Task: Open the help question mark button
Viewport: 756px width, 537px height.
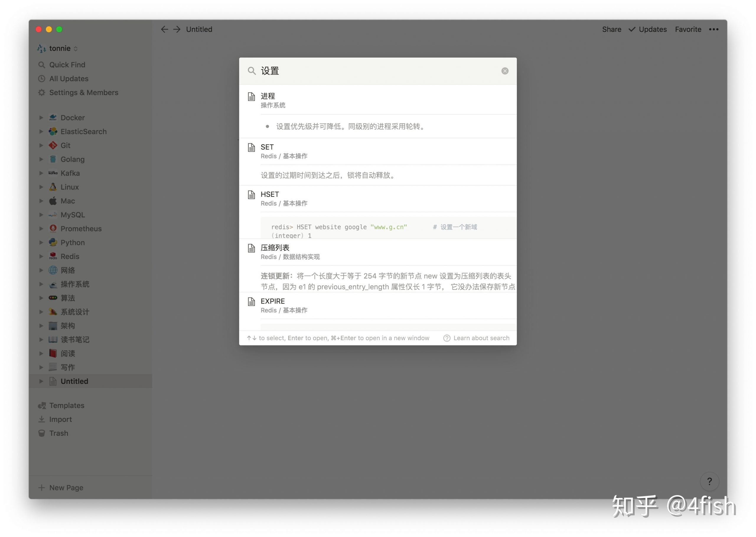Action: (709, 482)
